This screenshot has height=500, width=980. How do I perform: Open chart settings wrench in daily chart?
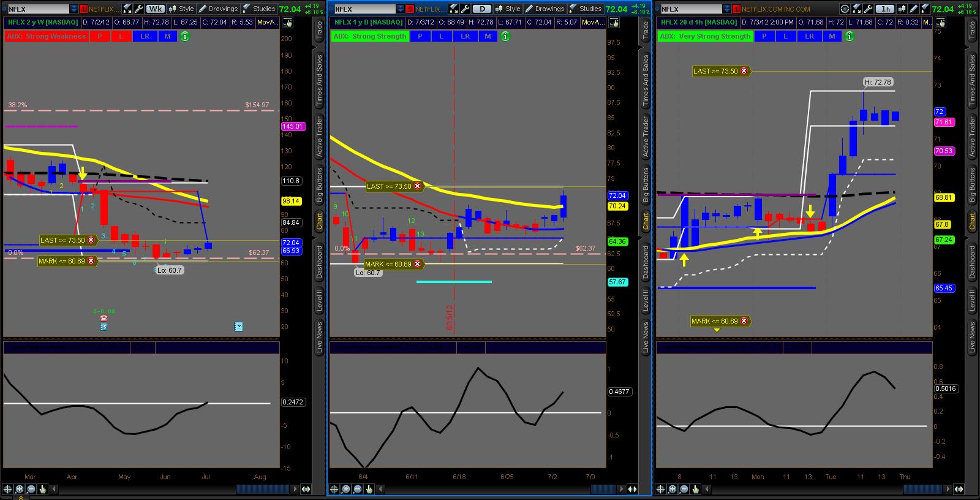[x=465, y=9]
